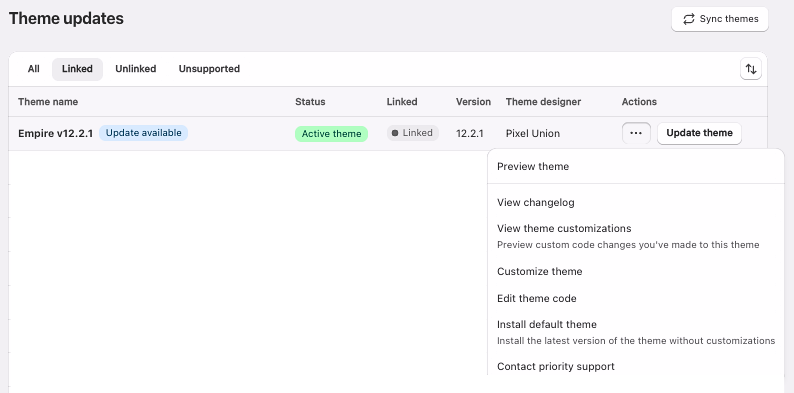
Task: Click the 12.2.1 version cell
Action: 469,134
